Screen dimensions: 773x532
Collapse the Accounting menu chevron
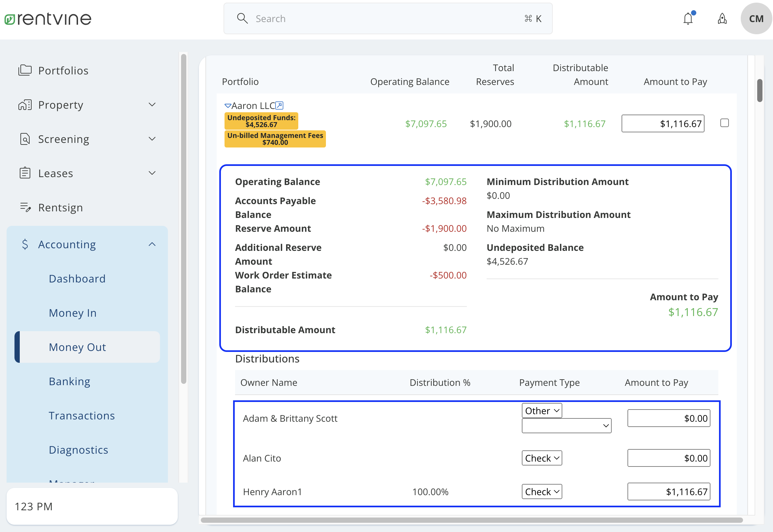(152, 244)
